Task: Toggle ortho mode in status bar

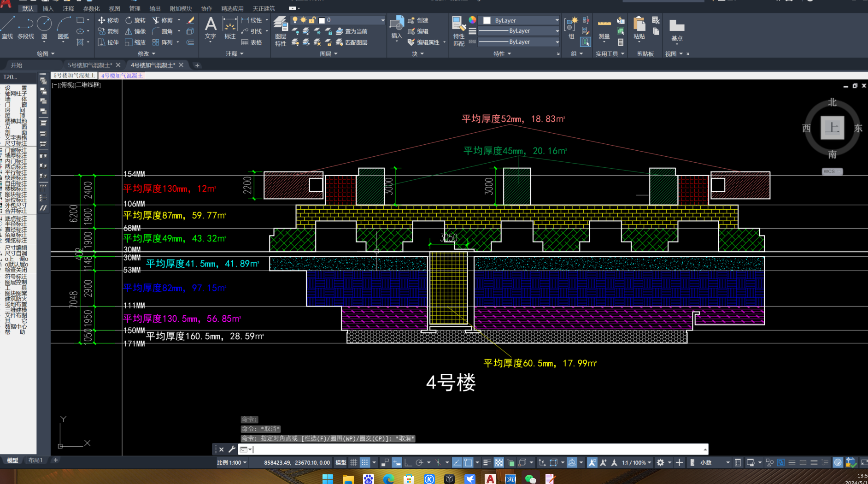Action: (x=408, y=462)
